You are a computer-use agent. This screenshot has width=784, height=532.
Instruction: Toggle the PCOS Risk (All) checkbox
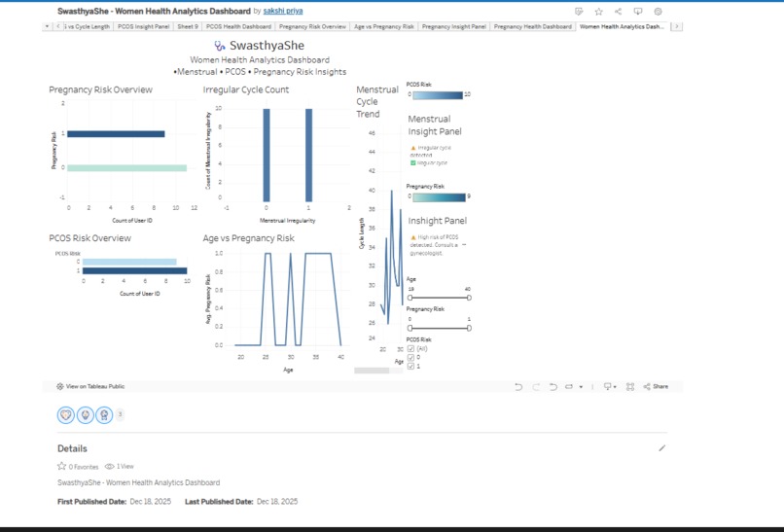[411, 349]
